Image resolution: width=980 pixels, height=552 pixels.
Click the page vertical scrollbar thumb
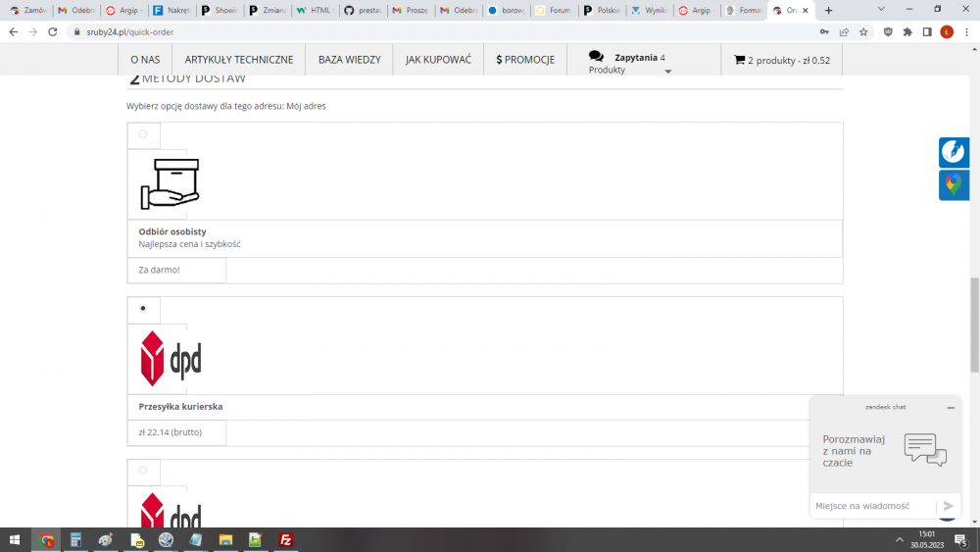(974, 325)
